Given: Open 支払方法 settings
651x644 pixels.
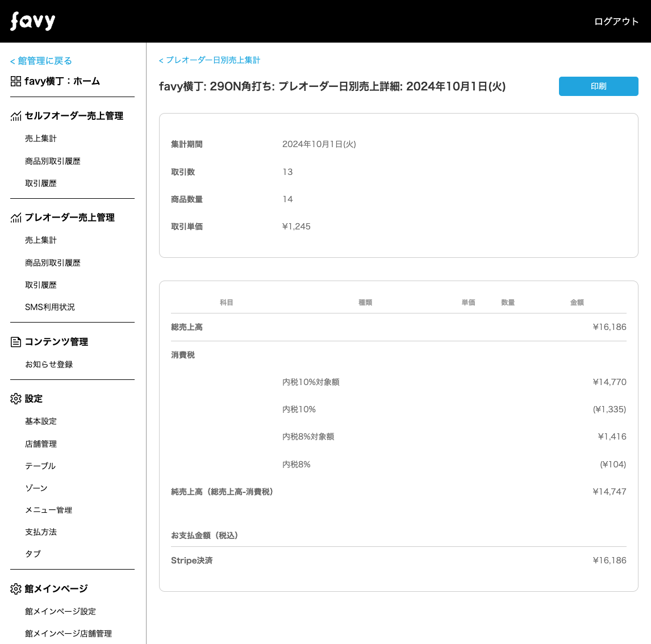Looking at the screenshot, I should click(x=41, y=532).
